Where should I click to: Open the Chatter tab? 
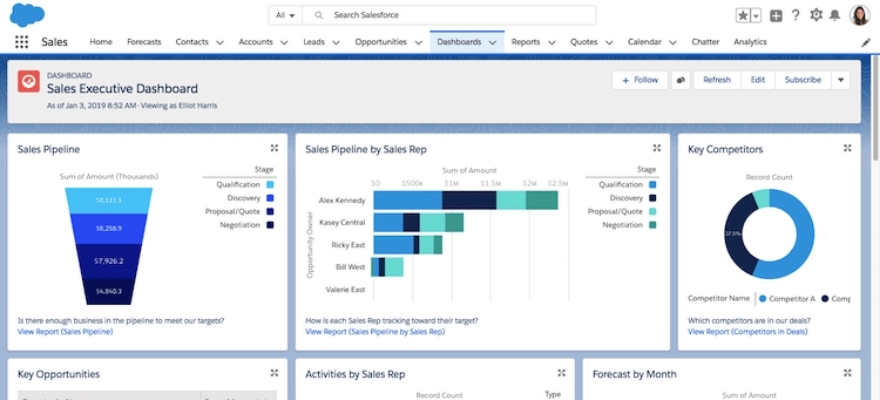[x=705, y=42]
